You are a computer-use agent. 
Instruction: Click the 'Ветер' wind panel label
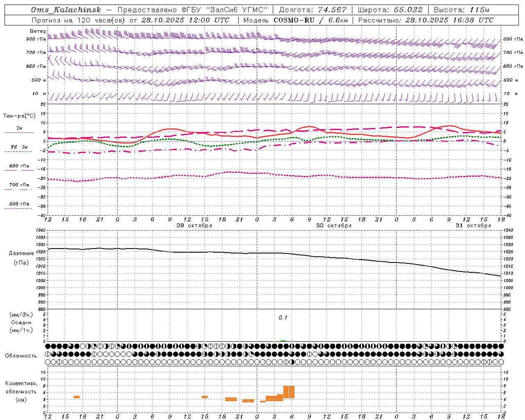tap(38, 31)
